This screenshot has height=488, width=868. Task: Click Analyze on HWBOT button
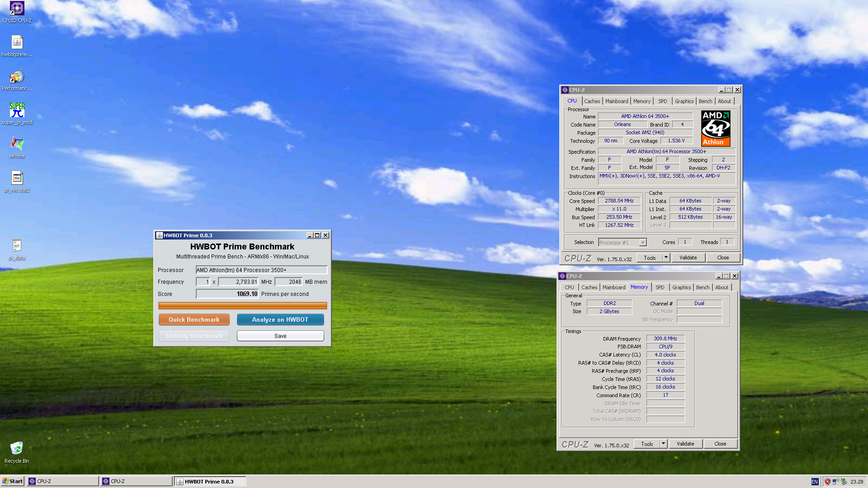280,319
